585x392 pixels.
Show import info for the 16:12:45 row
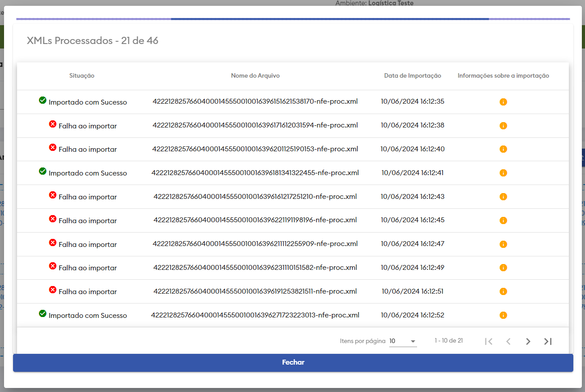[x=503, y=220]
